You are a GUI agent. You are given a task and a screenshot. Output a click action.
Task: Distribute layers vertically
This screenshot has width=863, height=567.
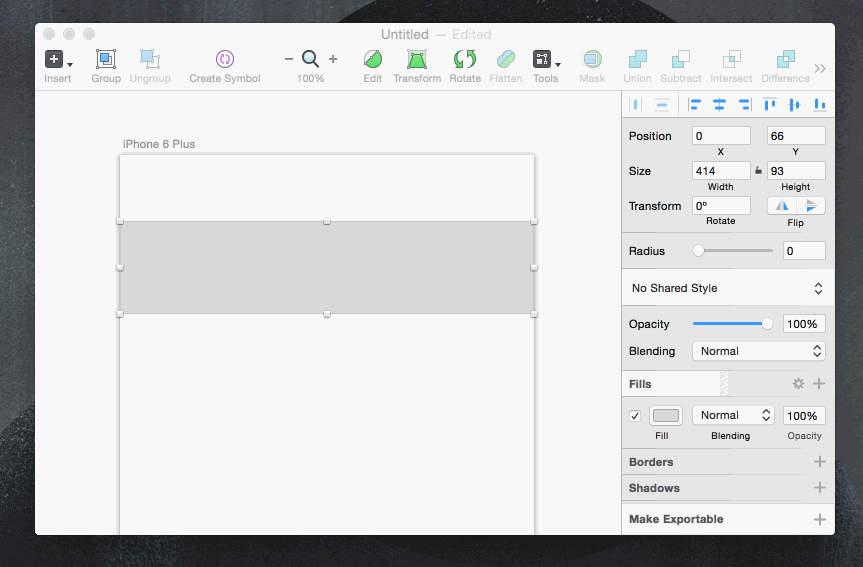tap(662, 105)
